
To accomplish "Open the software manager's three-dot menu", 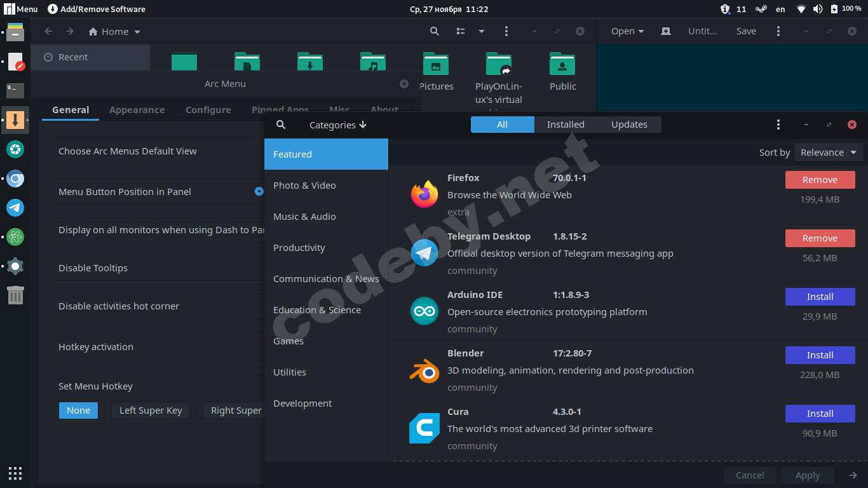I will pos(778,125).
